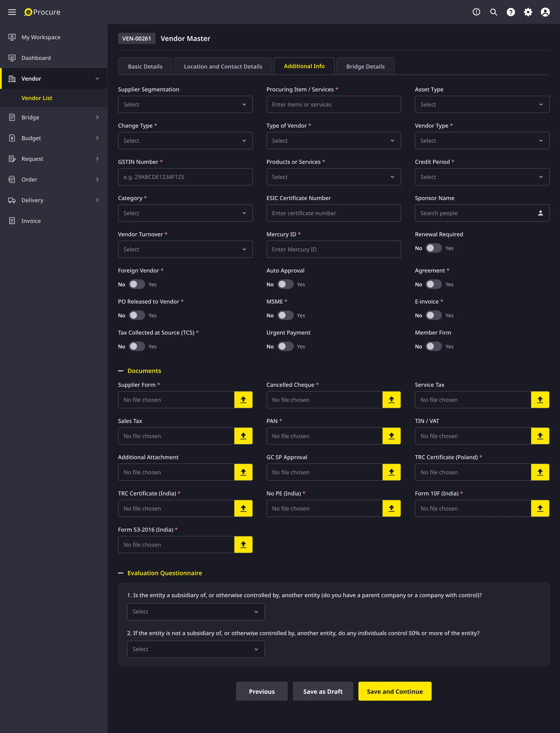Open Vendor Type dropdown
The height and width of the screenshot is (733, 560).
pos(482,140)
